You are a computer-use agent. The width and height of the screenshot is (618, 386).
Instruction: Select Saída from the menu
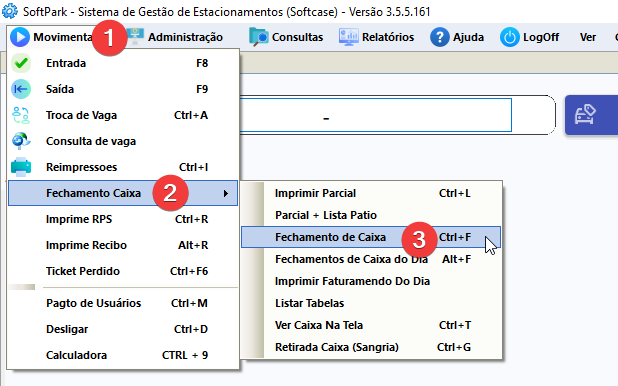point(123,89)
